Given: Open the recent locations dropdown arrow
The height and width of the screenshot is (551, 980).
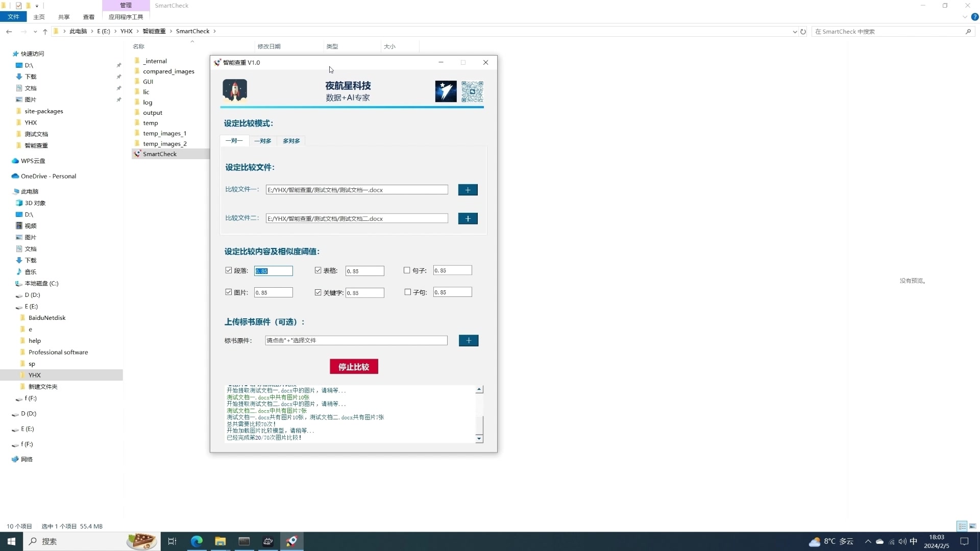Looking at the screenshot, I should click(x=35, y=32).
